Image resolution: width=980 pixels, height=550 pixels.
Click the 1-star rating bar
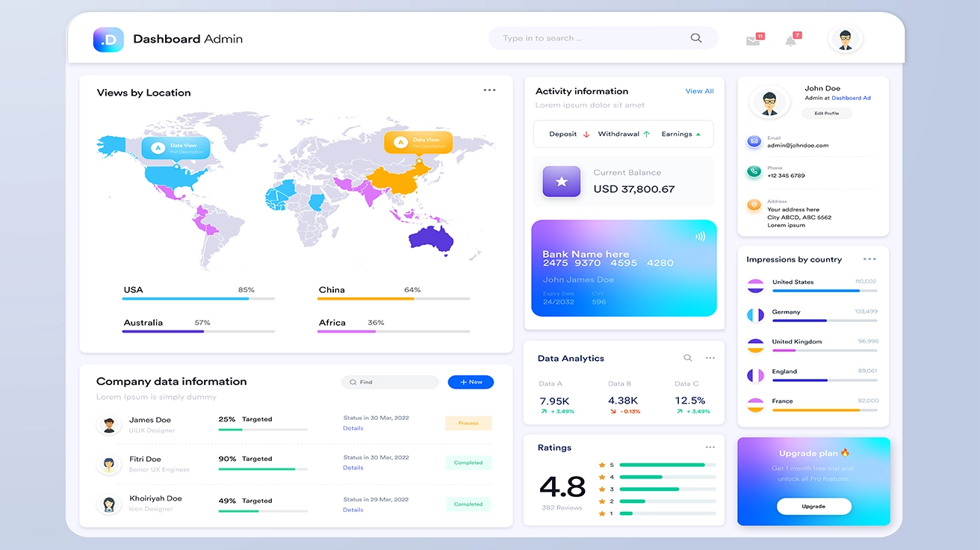pos(668,513)
